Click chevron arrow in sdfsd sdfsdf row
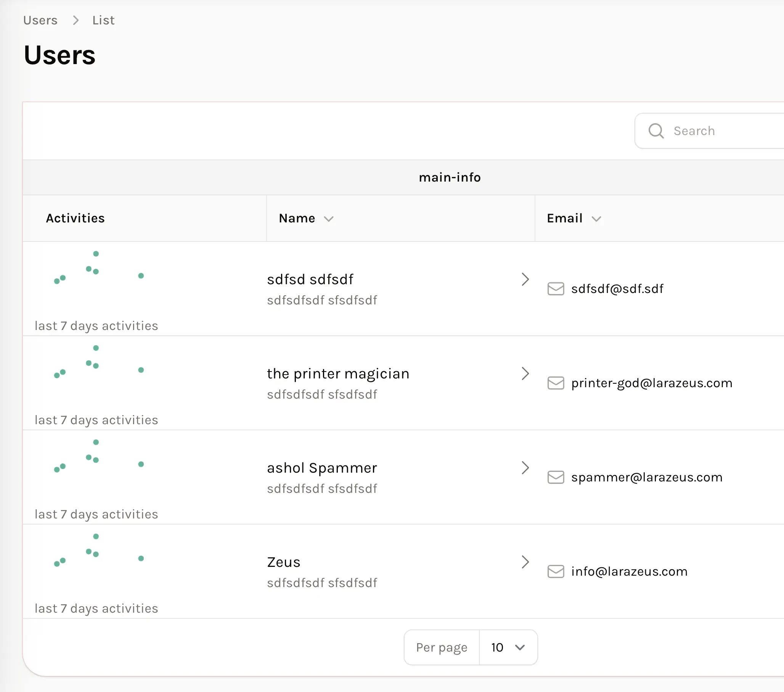The height and width of the screenshot is (692, 784). pos(525,279)
